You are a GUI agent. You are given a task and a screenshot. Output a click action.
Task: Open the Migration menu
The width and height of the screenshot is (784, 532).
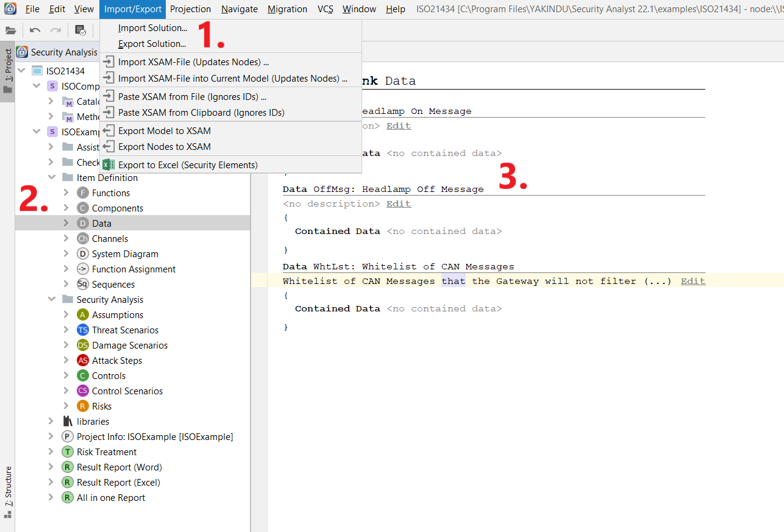click(x=287, y=9)
